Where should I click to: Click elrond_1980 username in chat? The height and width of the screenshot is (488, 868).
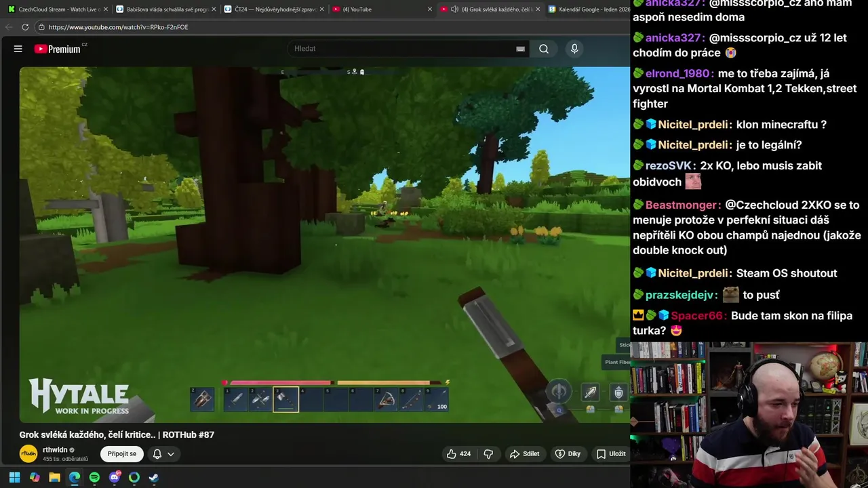click(x=677, y=73)
